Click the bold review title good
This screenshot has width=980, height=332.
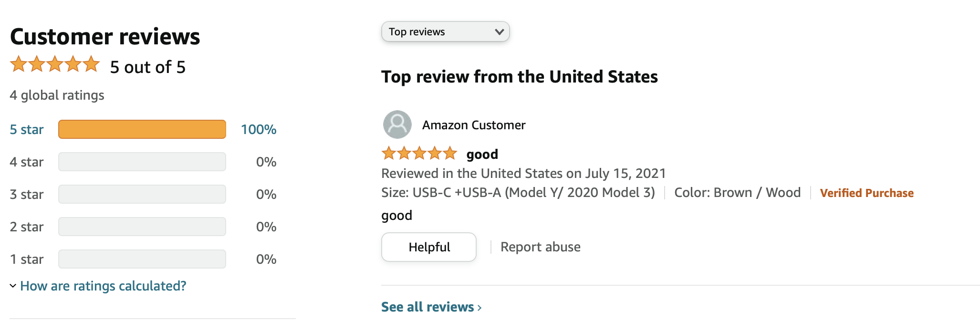click(482, 154)
